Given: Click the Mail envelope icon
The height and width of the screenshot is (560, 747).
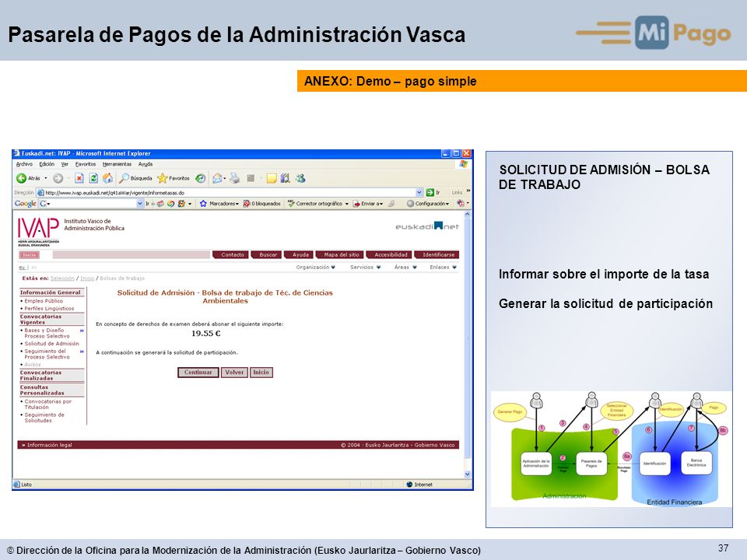Looking at the screenshot, I should point(217,178).
